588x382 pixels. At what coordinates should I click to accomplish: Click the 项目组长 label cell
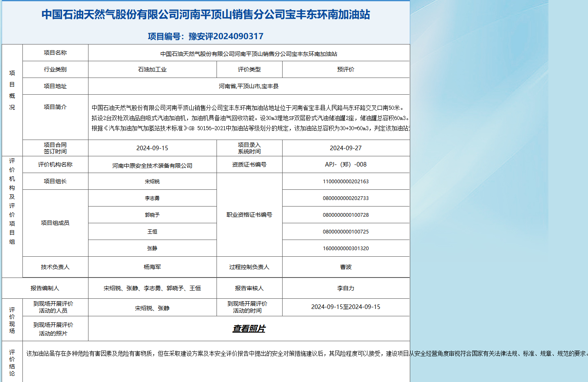click(55, 181)
